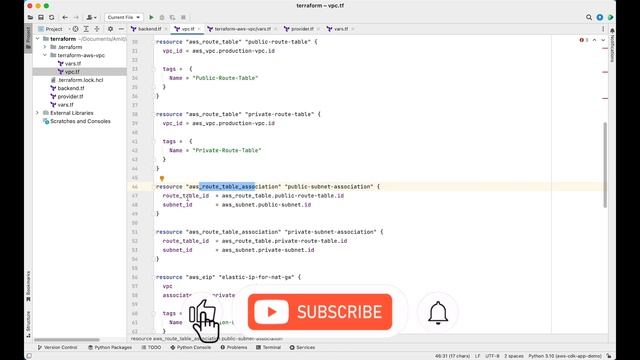Click the Debug bug icon

tap(162, 18)
